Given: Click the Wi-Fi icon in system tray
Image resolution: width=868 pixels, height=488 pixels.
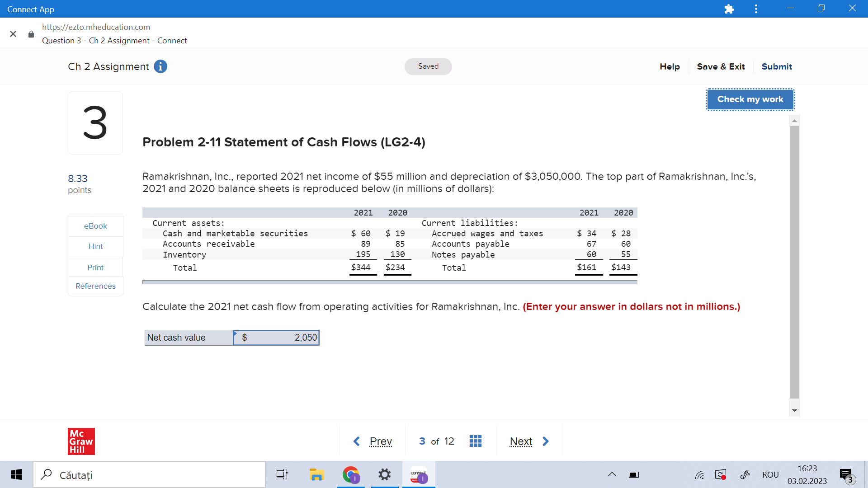Looking at the screenshot, I should [x=699, y=475].
